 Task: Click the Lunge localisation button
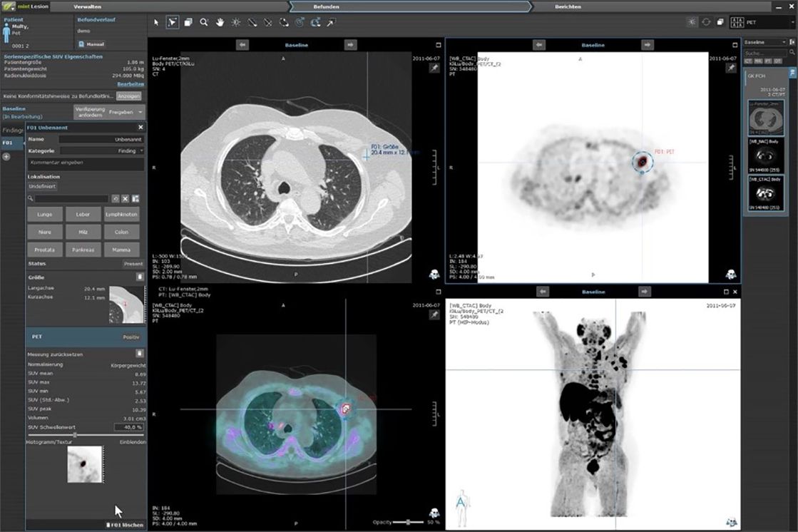pyautogui.click(x=44, y=214)
